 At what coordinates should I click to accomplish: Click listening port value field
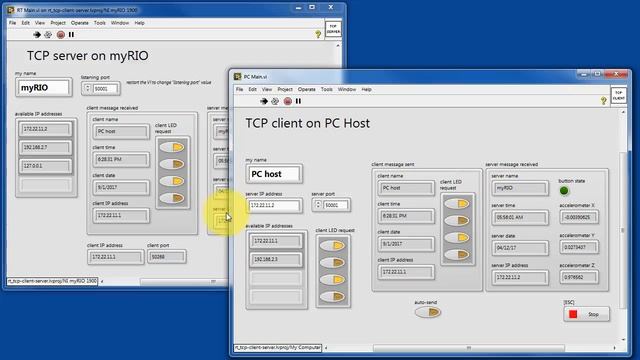(x=106, y=88)
